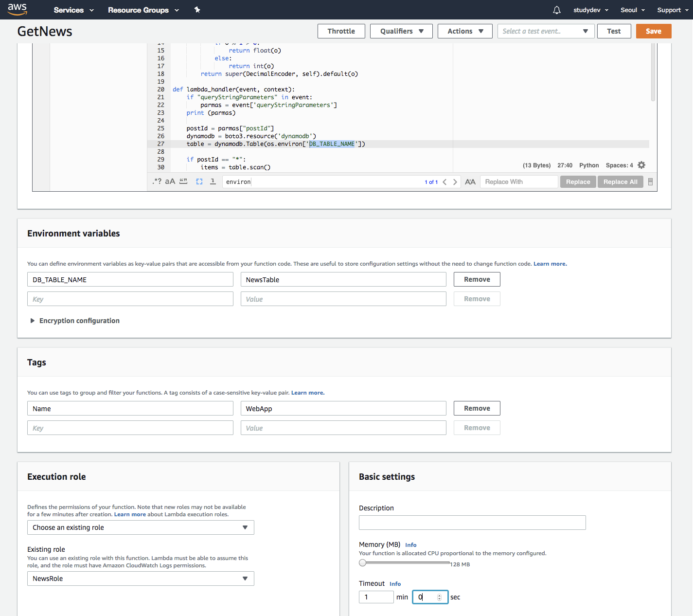Click empty environment variable Value field
This screenshot has height=616, width=693.
point(343,299)
